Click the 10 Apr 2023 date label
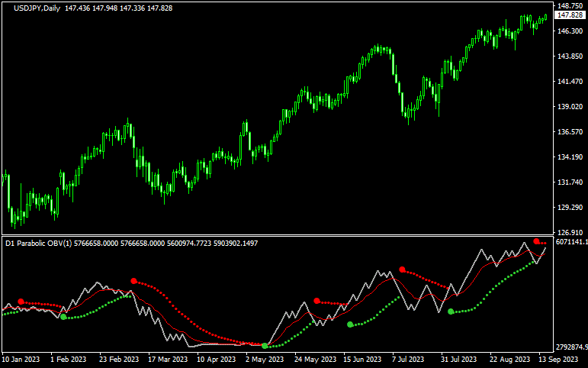The image size is (588, 368). coord(214,358)
